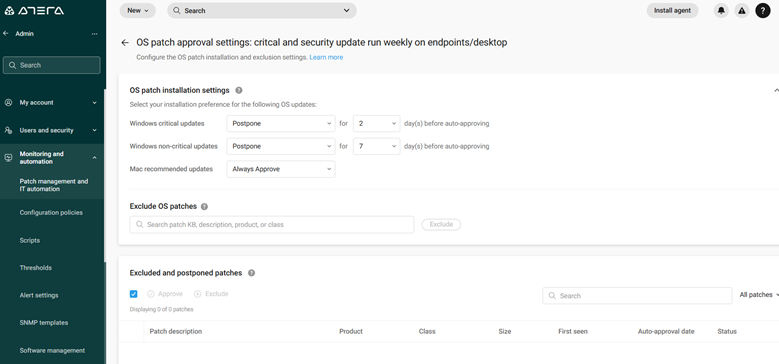The image size is (779, 364).
Task: Go back using the page title arrow
Action: (125, 43)
